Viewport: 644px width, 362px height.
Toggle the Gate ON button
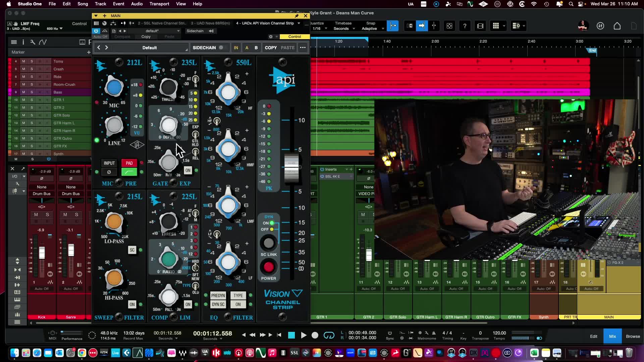188,170
